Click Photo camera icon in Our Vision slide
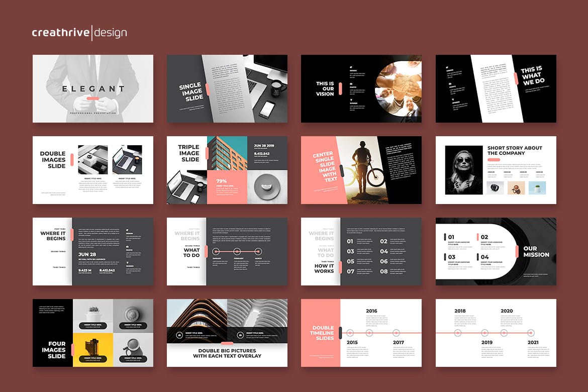The width and height of the screenshot is (588, 392). pyautogui.click(x=352, y=84)
